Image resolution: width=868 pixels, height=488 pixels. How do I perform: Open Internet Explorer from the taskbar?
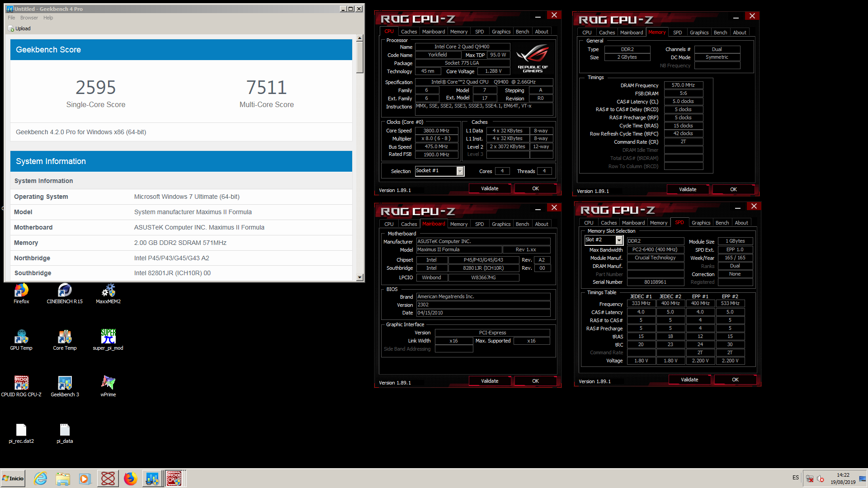coord(41,479)
